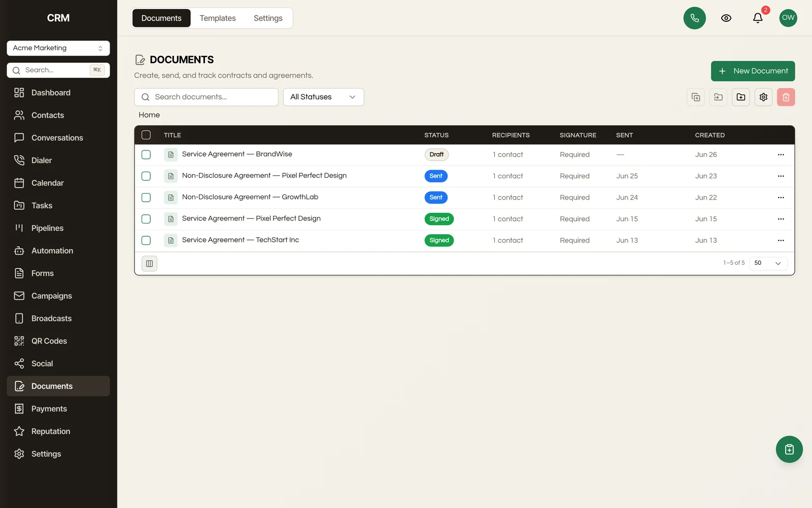Open the Acme Marketing account switcher
812x508 pixels.
(58, 48)
